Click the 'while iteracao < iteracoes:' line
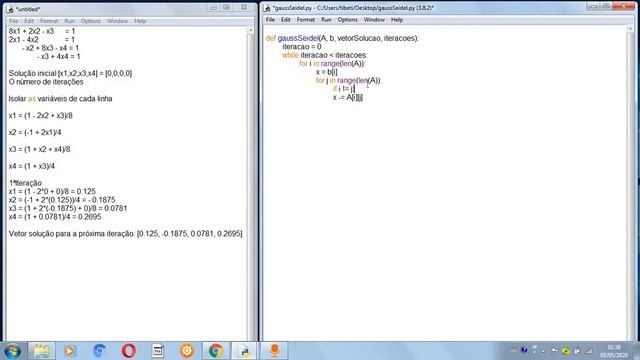640x360 pixels. 324,55
